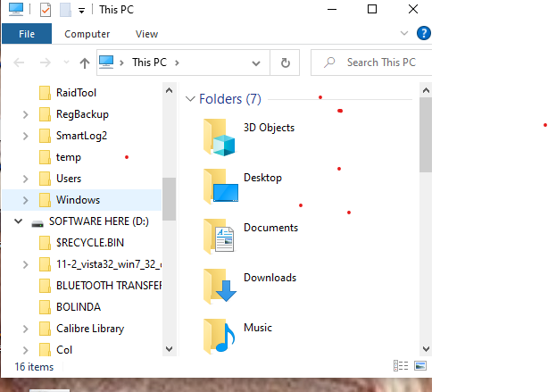Viewport: 548px width, 392px height.
Task: Click the $RECYCLE.BIN folder icon
Action: [x=45, y=243]
